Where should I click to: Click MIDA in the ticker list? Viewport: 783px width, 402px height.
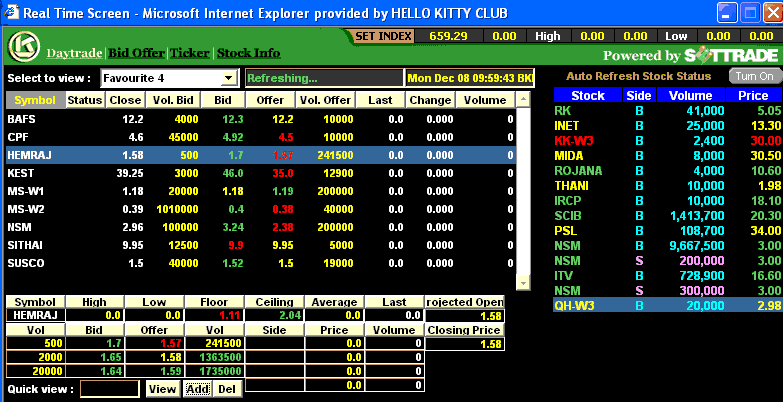point(569,156)
